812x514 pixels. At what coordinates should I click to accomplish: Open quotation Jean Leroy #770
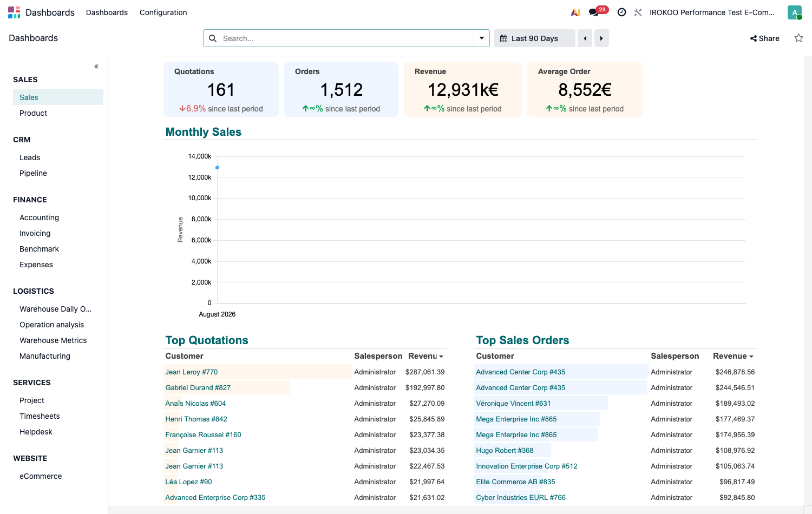point(192,372)
